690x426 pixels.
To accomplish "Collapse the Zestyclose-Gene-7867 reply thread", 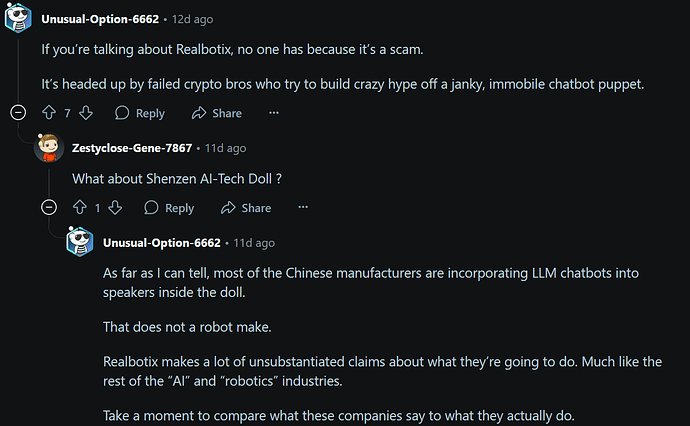I will [49, 207].
